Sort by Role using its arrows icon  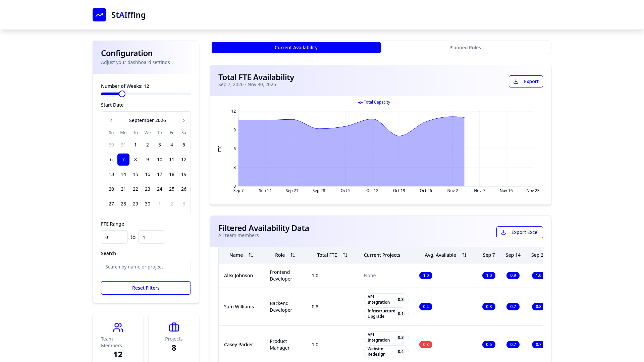[x=293, y=255]
